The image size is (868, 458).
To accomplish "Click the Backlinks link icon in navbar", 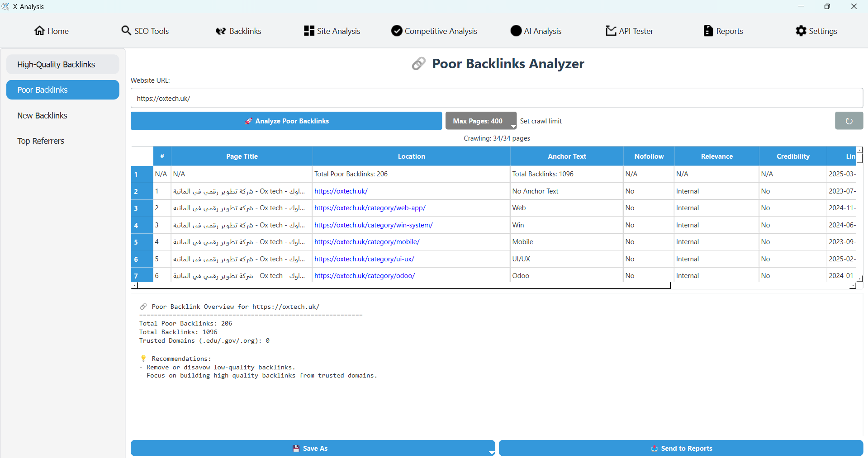I will (x=221, y=31).
